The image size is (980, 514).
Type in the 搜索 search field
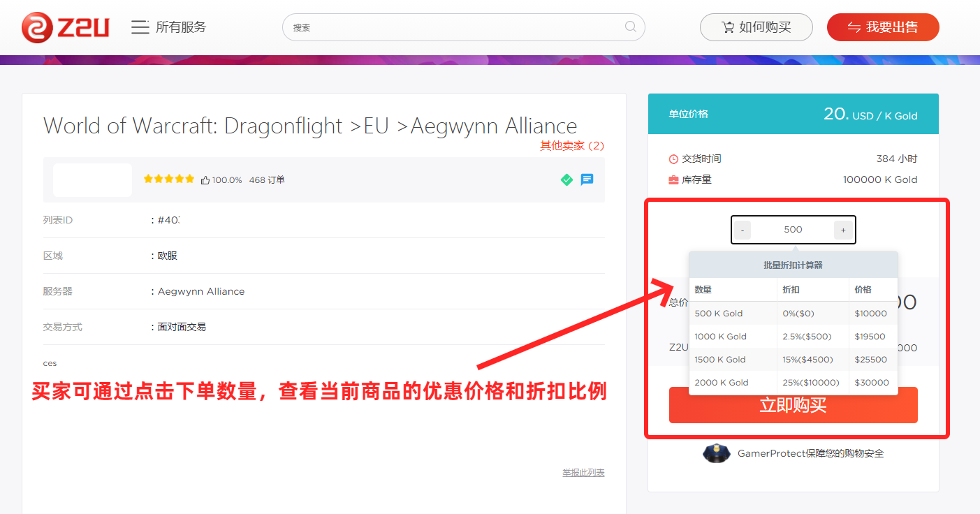coord(454,27)
